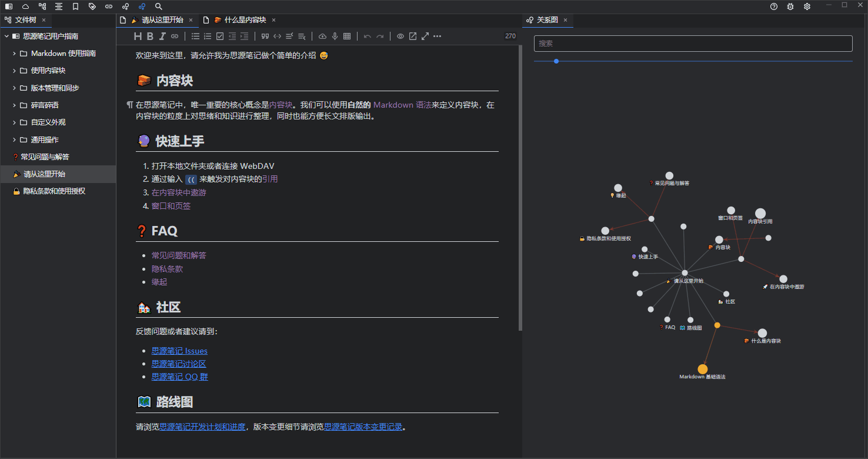
Task: Expand the 版本管理和同步 folder
Action: (x=15, y=88)
